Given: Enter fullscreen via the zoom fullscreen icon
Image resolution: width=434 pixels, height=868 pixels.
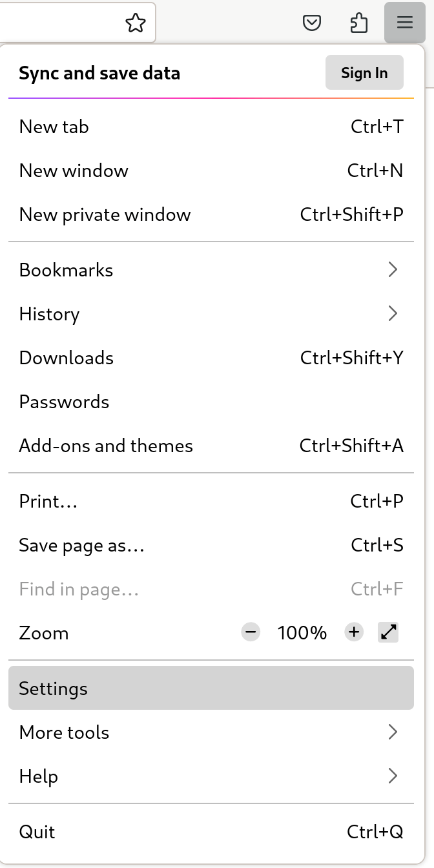Looking at the screenshot, I should tap(387, 632).
